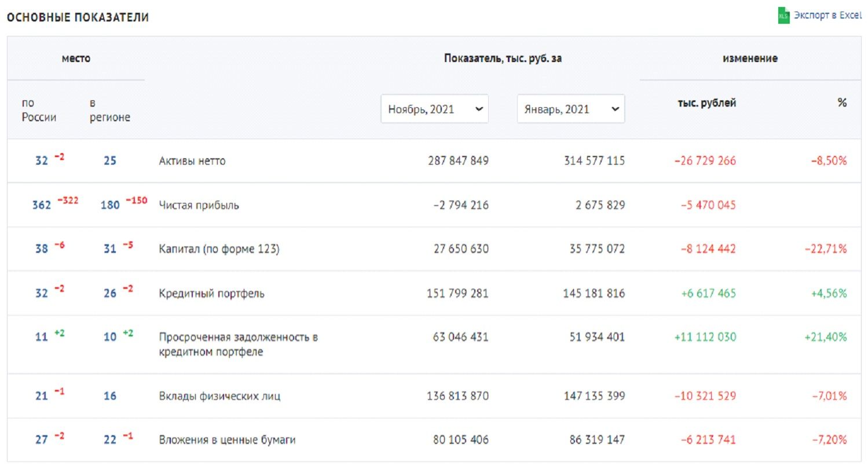
Task: Select Вклады физических лиц indicator
Action: (220, 396)
